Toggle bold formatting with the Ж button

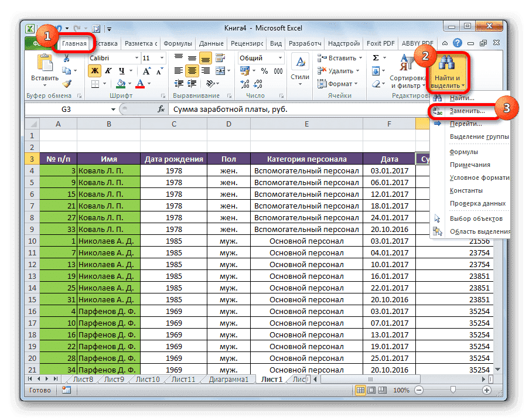tap(94, 71)
